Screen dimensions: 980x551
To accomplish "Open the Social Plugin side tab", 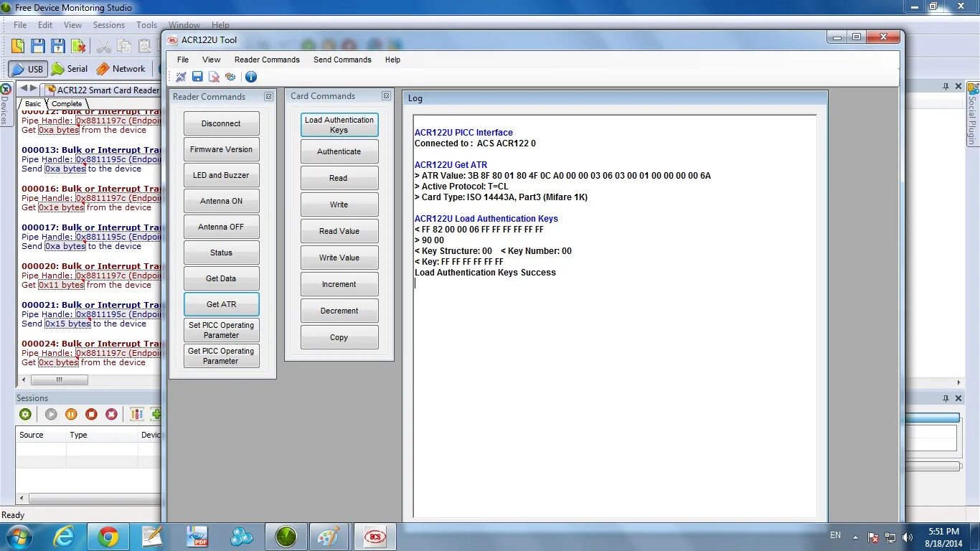I will tap(973, 115).
